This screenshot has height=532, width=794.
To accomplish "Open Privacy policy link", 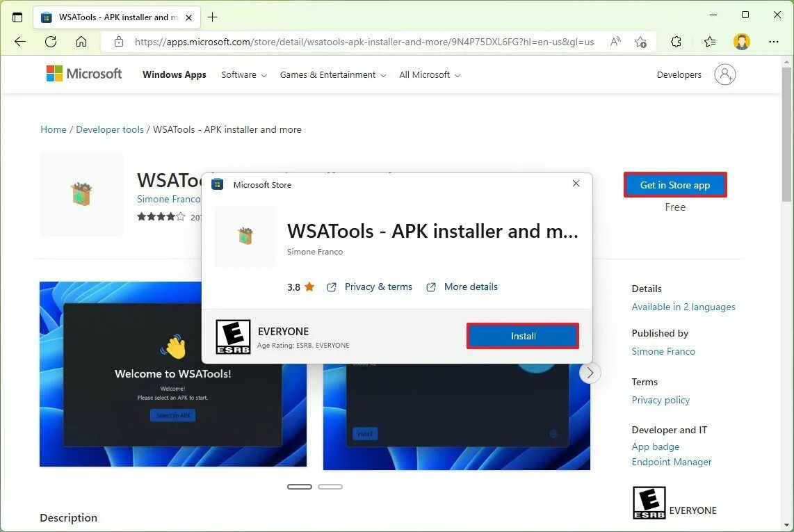I will (661, 400).
